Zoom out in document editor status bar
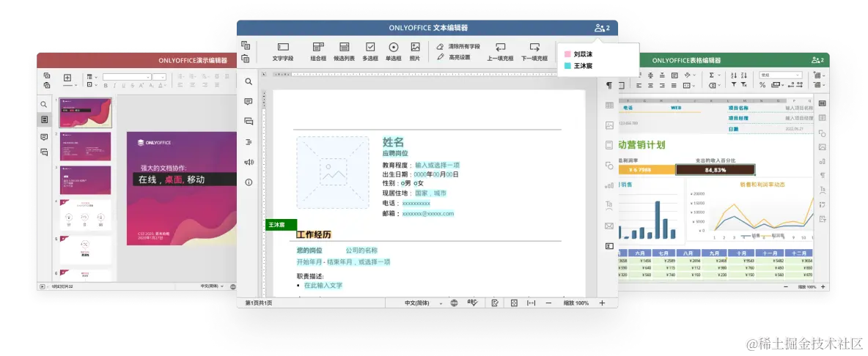Viewport: 868px width, 356px height. (548, 303)
